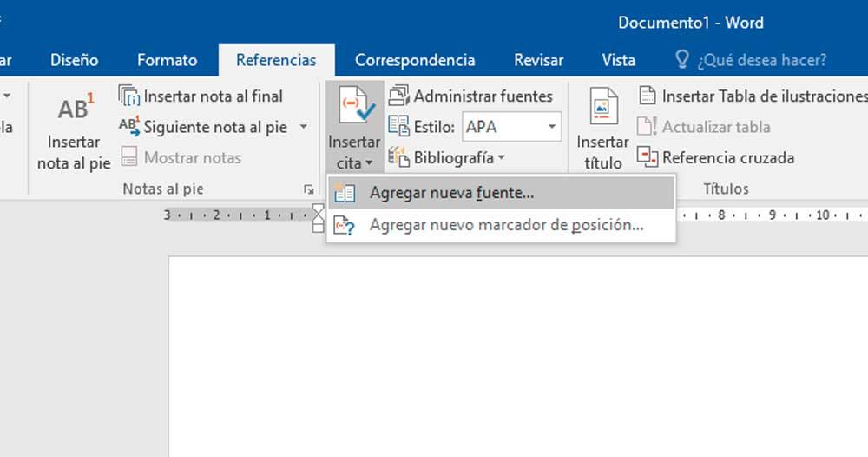The height and width of the screenshot is (457, 868).
Task: Click Insertar nota al final label
Action: [x=214, y=96]
